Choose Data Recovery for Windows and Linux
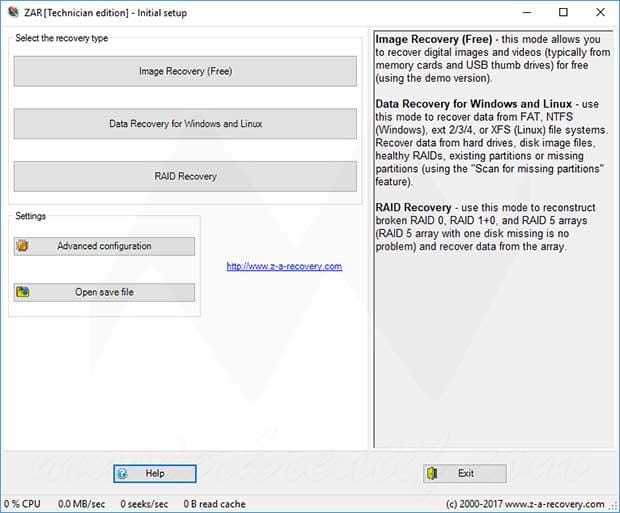The height and width of the screenshot is (513, 620). [185, 124]
